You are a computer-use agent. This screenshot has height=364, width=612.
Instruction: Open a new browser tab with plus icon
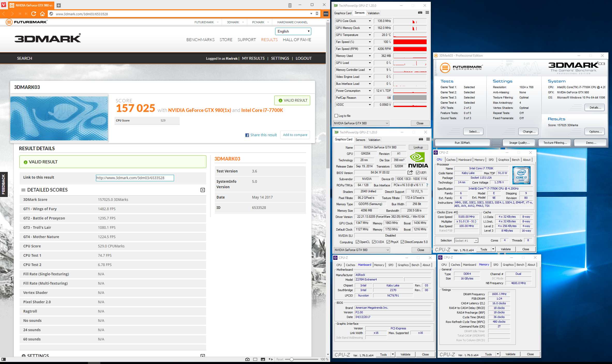59,5
